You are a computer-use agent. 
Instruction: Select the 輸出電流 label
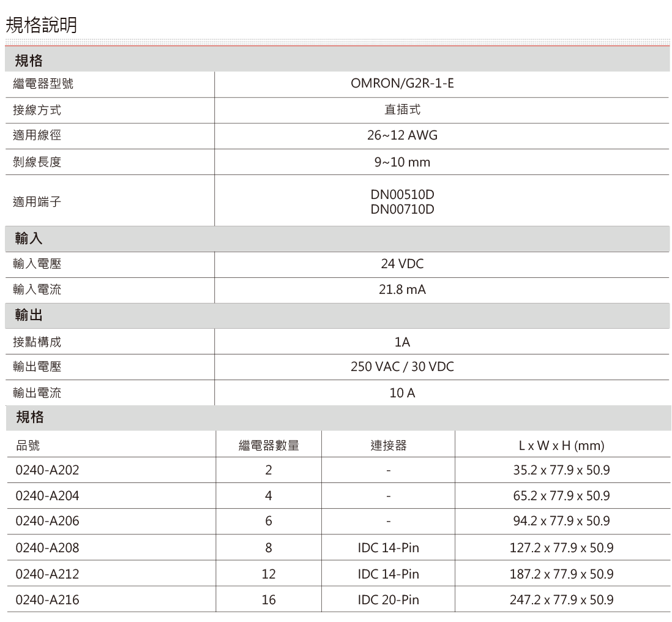37,392
